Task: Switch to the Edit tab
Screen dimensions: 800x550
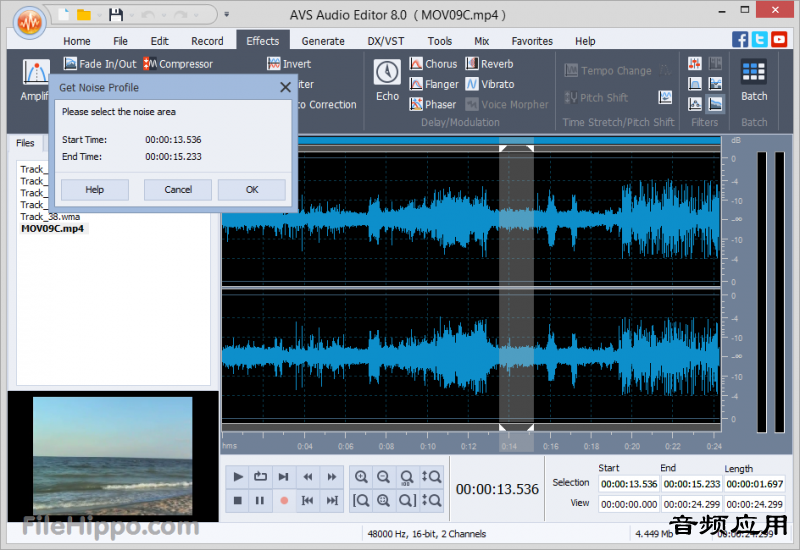Action: pyautogui.click(x=159, y=41)
